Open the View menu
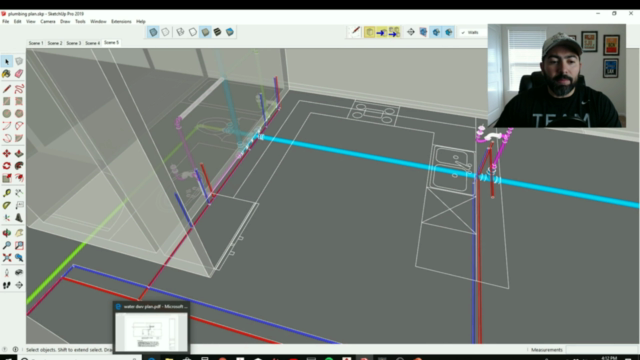The height and width of the screenshot is (360, 640). 31,21
